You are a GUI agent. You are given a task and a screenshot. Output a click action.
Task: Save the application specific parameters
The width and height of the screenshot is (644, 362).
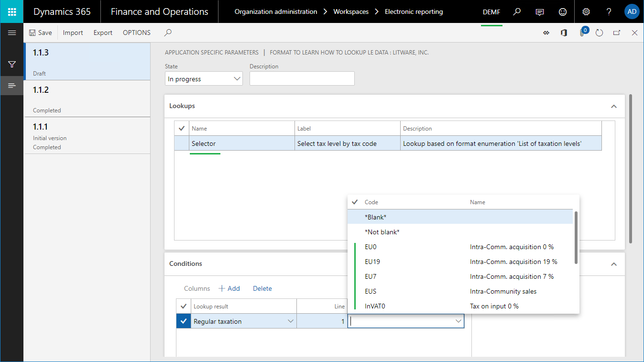coord(40,33)
